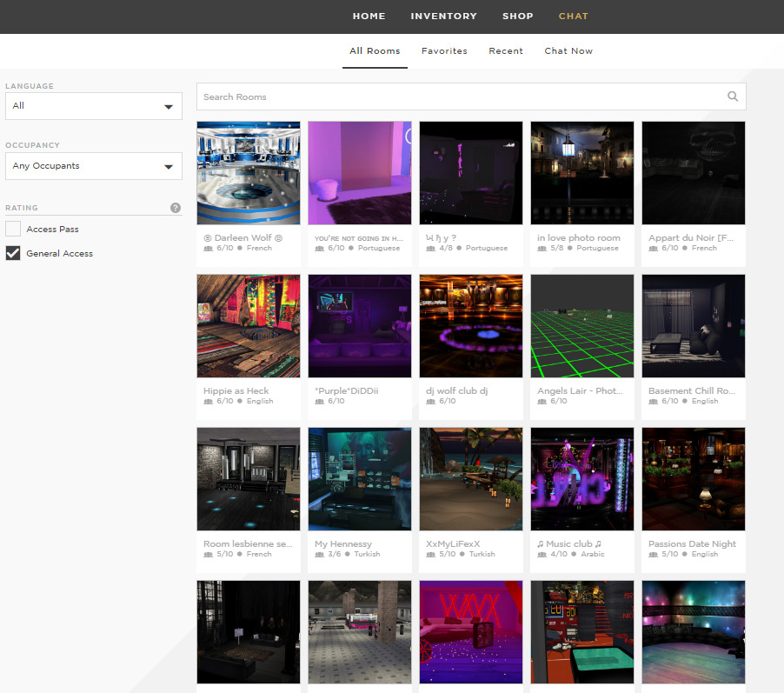784x693 pixels.
Task: Open the red neon WAVX room thumbnail
Action: click(x=471, y=632)
